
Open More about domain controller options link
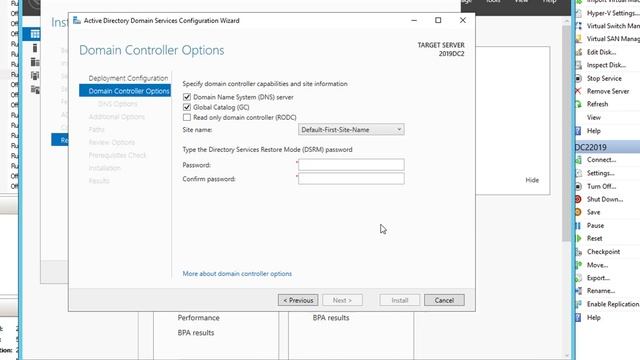point(237,274)
